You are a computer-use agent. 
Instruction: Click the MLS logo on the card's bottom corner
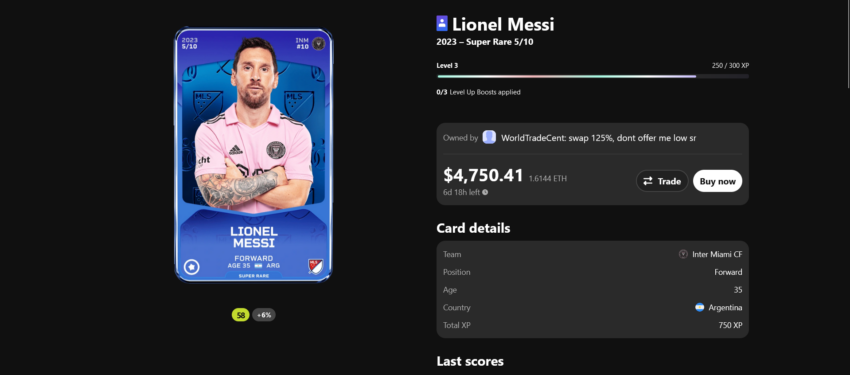(315, 266)
